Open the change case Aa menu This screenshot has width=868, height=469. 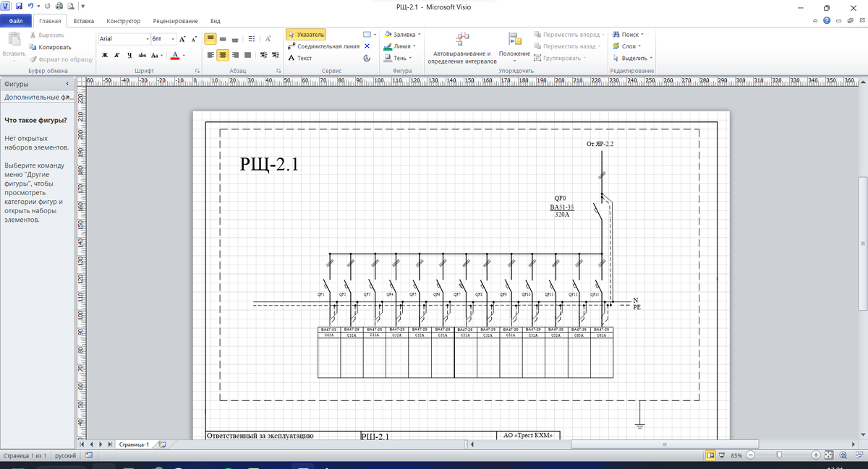(x=157, y=55)
